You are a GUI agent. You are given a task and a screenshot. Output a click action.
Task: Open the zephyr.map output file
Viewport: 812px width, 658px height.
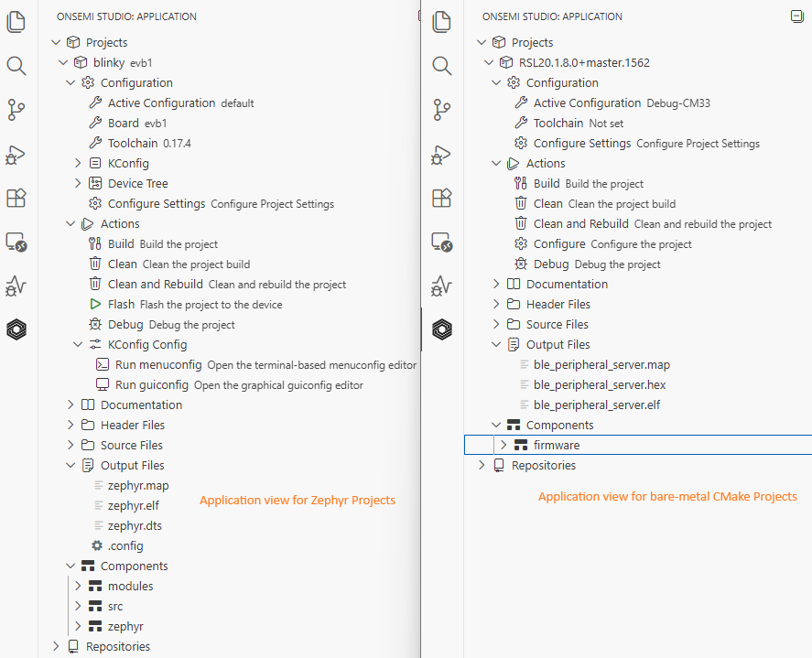(x=137, y=485)
